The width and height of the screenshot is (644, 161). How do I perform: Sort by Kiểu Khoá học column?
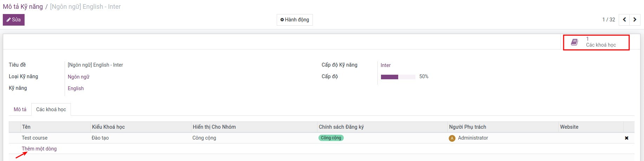(x=109, y=127)
